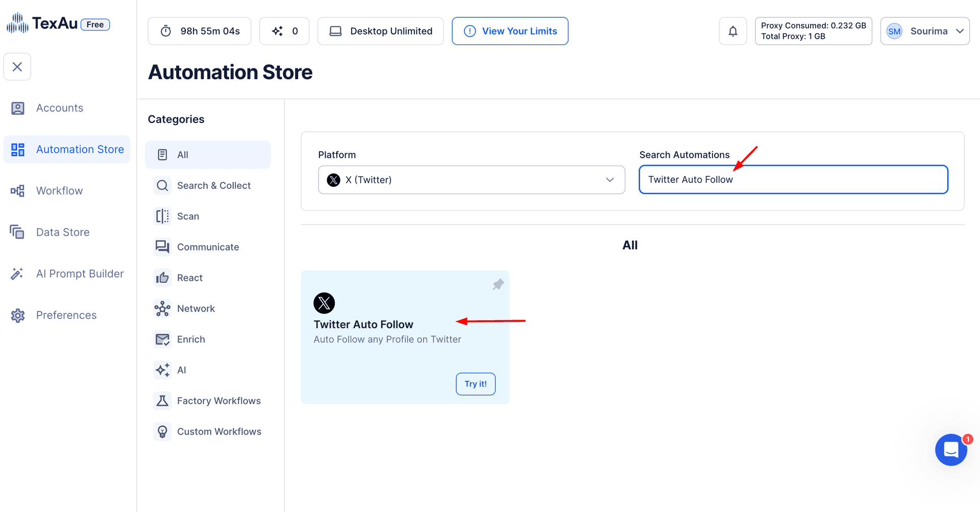Click Try it! on Twitter Auto Follow
The width and height of the screenshot is (980, 512).
point(475,383)
